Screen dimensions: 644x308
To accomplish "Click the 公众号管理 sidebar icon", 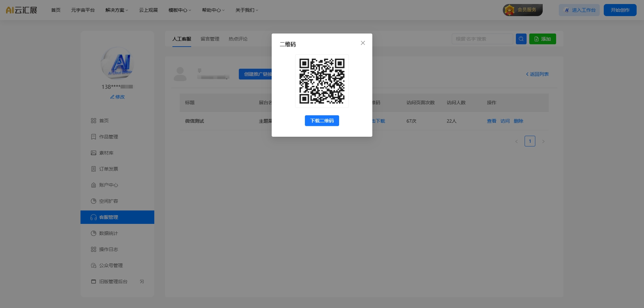I will tap(94, 265).
